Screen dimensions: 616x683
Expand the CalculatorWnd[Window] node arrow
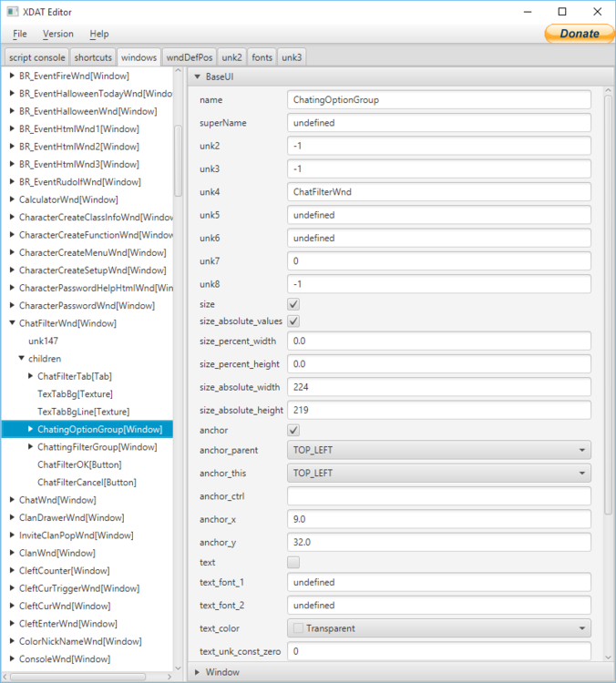coord(12,199)
